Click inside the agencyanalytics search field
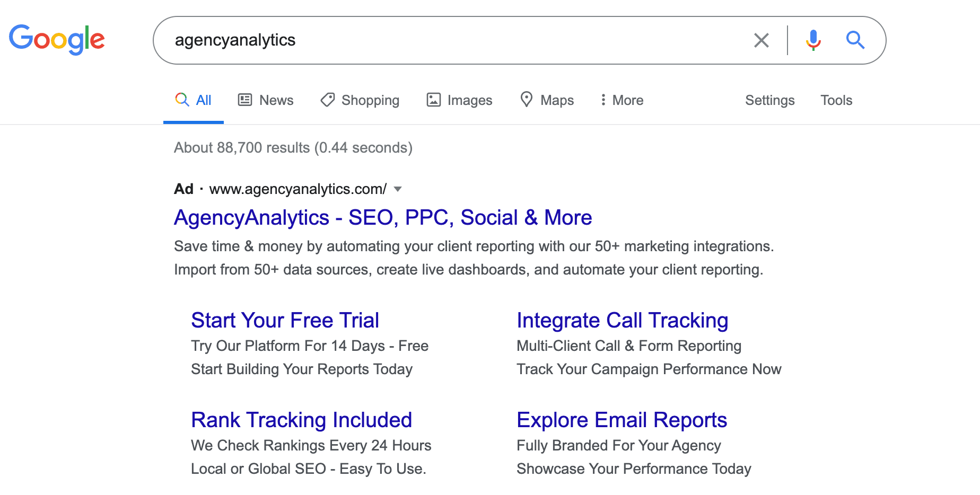Image resolution: width=980 pixels, height=495 pixels. [x=451, y=40]
